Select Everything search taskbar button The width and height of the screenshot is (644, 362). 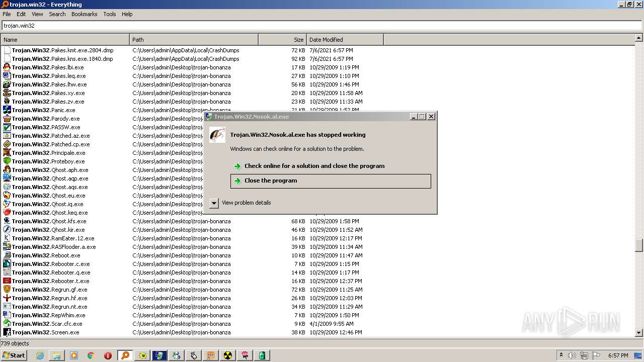[x=125, y=355]
